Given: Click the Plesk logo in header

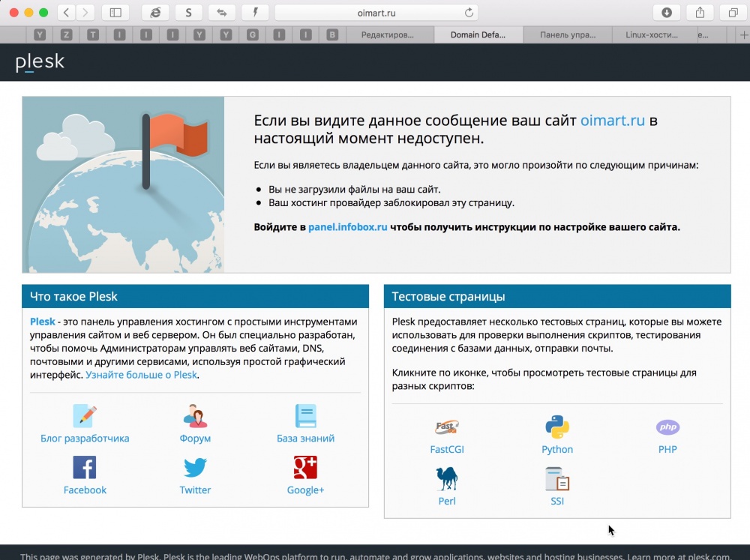Looking at the screenshot, I should [x=40, y=61].
